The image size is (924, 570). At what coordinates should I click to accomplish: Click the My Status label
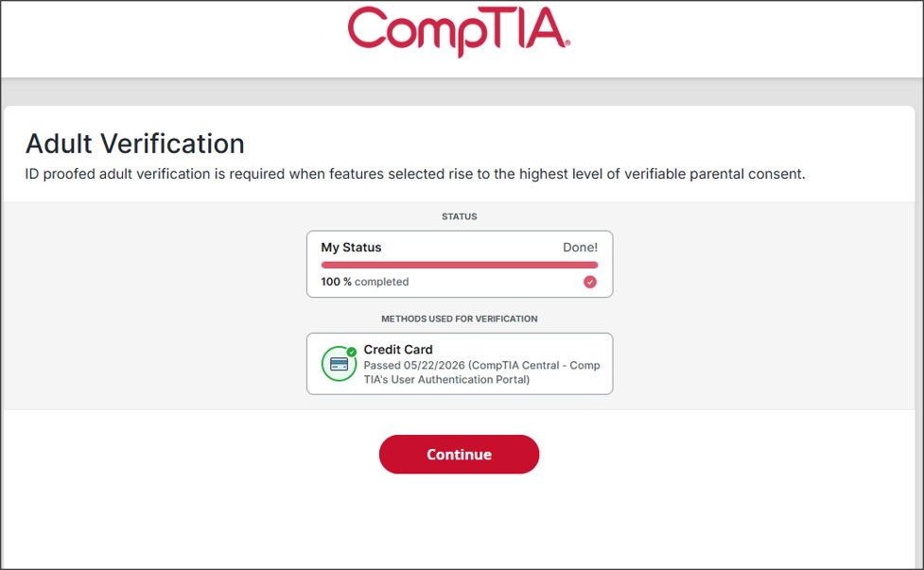click(351, 248)
